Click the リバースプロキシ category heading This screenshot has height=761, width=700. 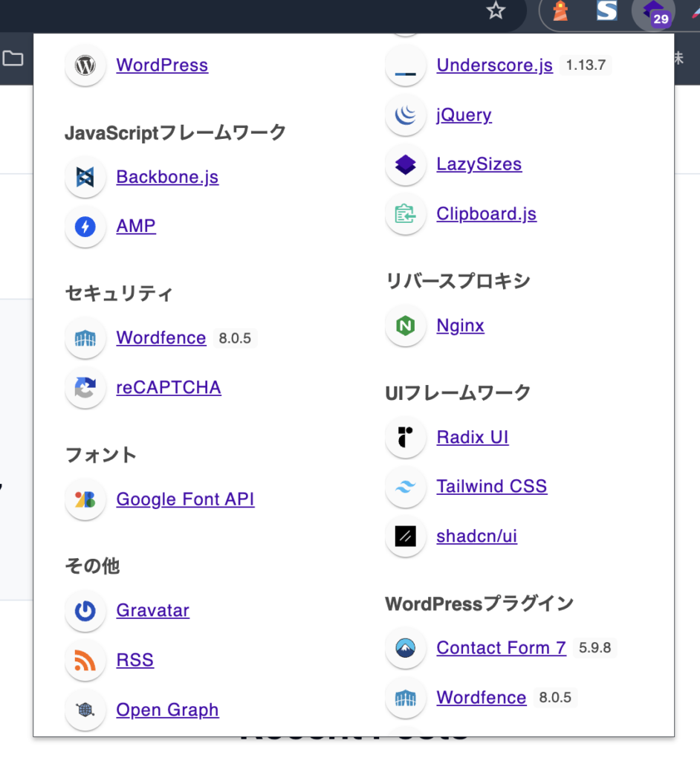[458, 281]
